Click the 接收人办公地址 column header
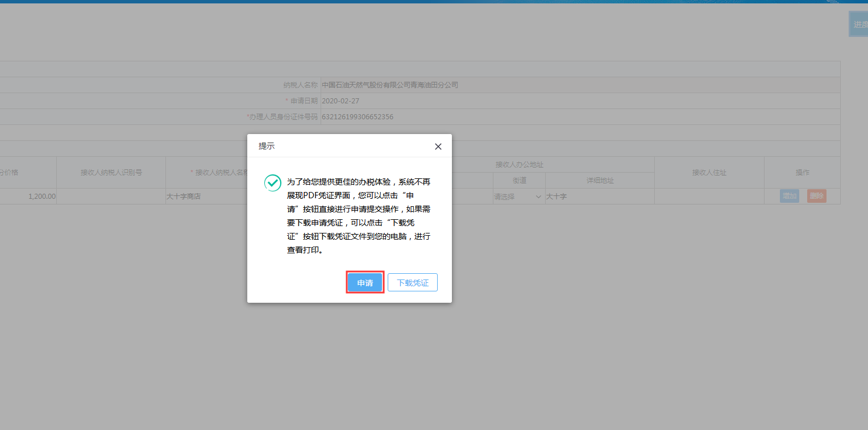The height and width of the screenshot is (430, 868). point(520,165)
